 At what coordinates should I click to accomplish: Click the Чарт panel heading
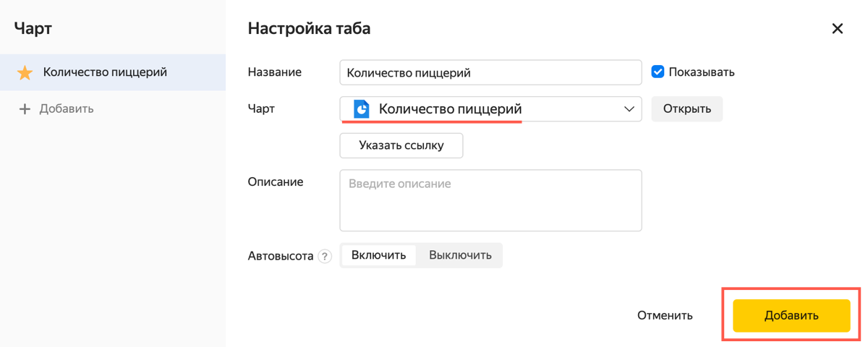tap(33, 29)
